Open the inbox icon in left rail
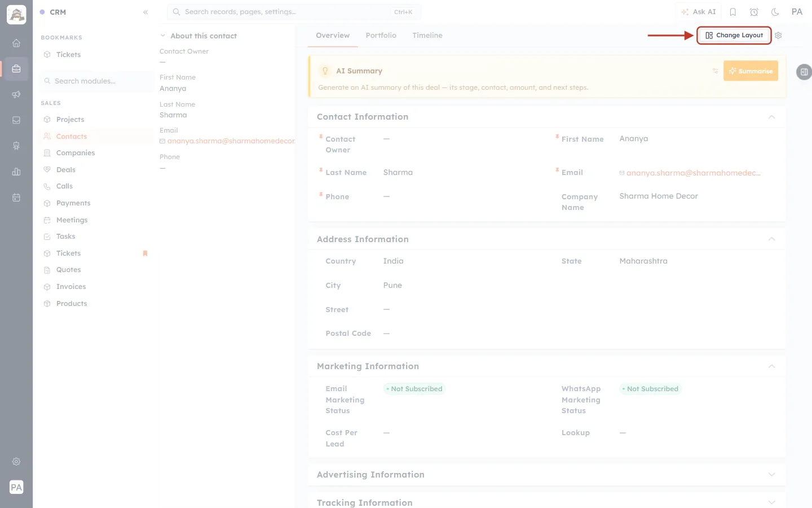 (x=16, y=120)
